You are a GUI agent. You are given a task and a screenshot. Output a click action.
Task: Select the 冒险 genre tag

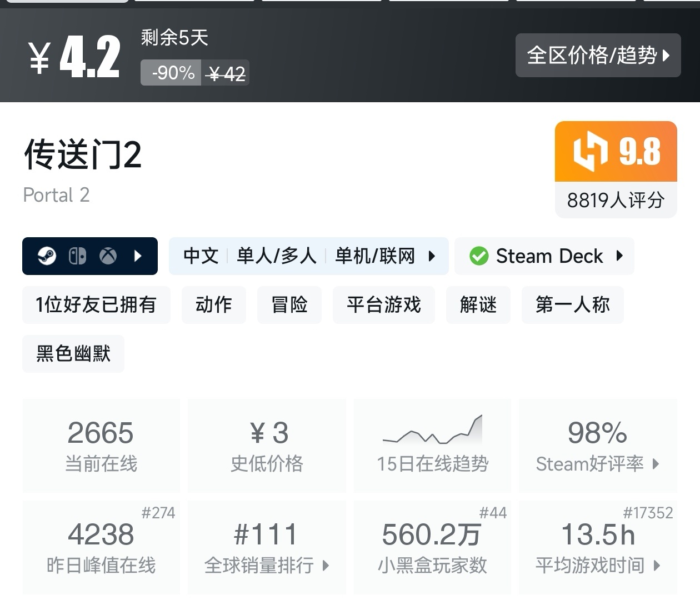coord(289,304)
